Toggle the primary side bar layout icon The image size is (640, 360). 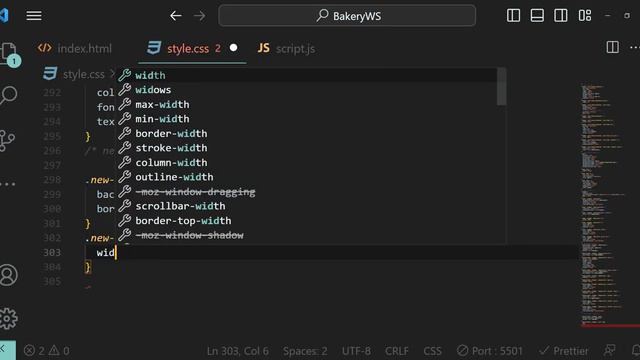click(513, 16)
